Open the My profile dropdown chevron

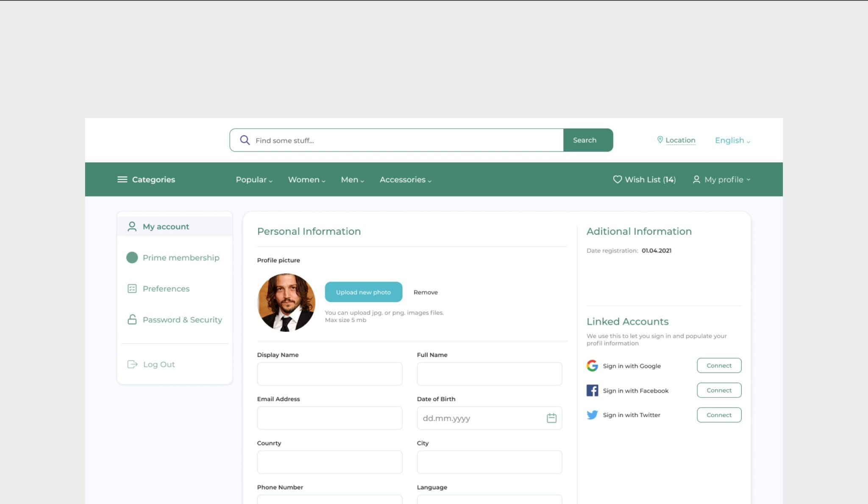pyautogui.click(x=748, y=179)
